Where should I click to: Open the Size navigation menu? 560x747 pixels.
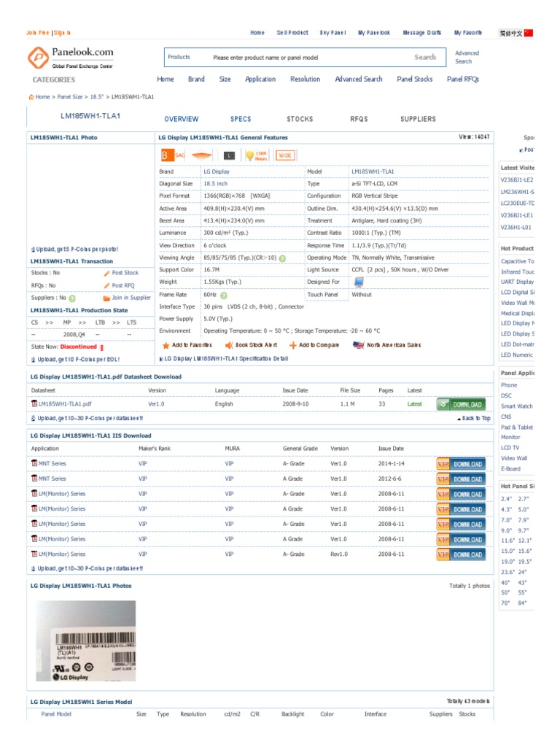pyautogui.click(x=225, y=79)
